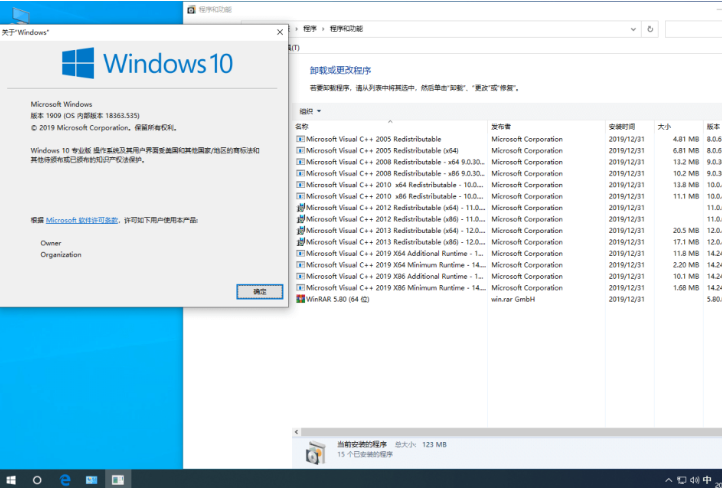Expand the breadcrumb arrow after 程序

click(x=323, y=29)
